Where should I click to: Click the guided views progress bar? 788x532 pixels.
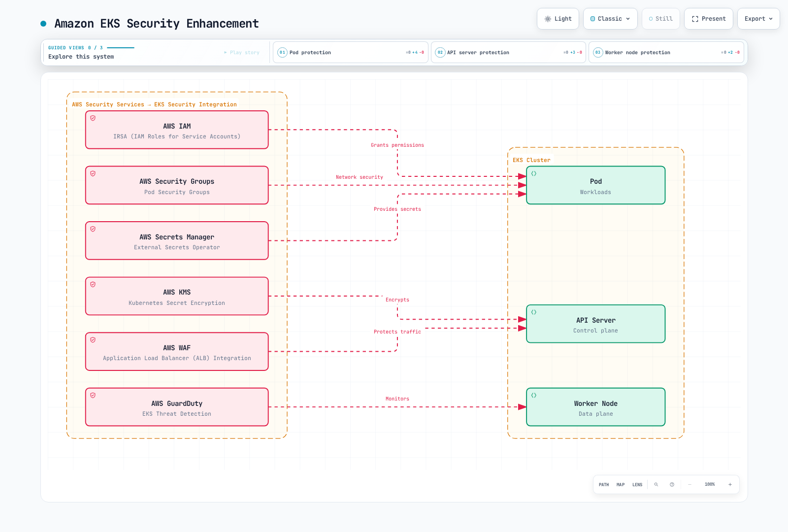121,48
